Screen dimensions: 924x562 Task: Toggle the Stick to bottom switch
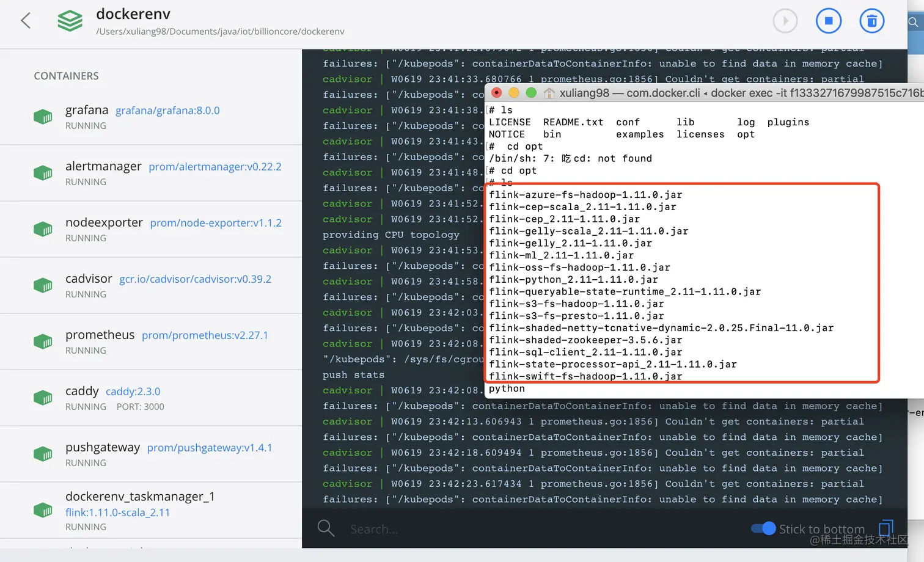pyautogui.click(x=763, y=528)
